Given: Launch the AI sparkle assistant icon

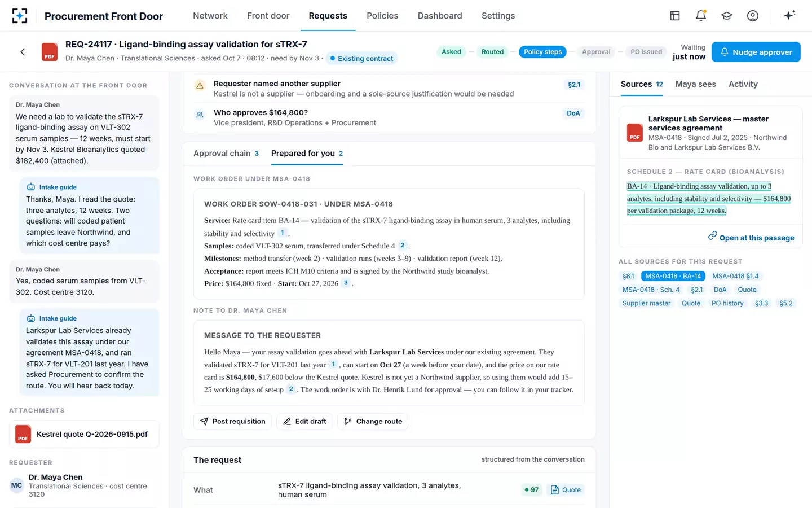Looking at the screenshot, I should click(789, 15).
